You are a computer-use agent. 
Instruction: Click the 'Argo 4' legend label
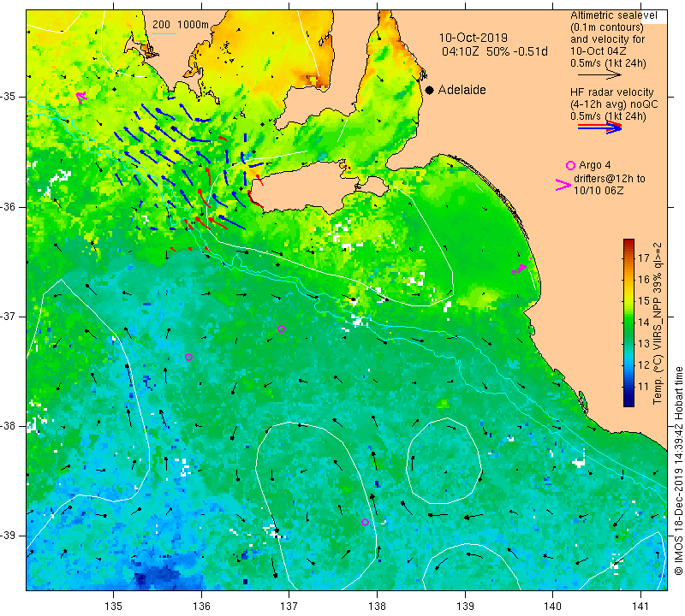[594, 165]
